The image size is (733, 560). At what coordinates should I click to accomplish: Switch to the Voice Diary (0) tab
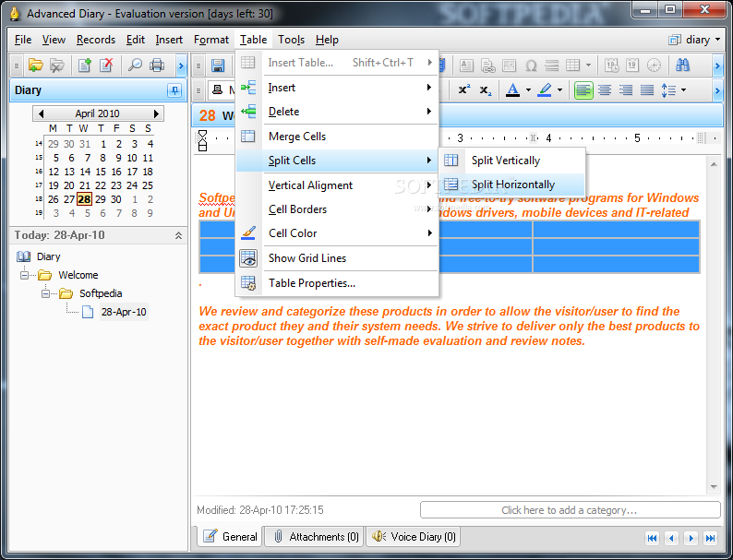point(415,537)
